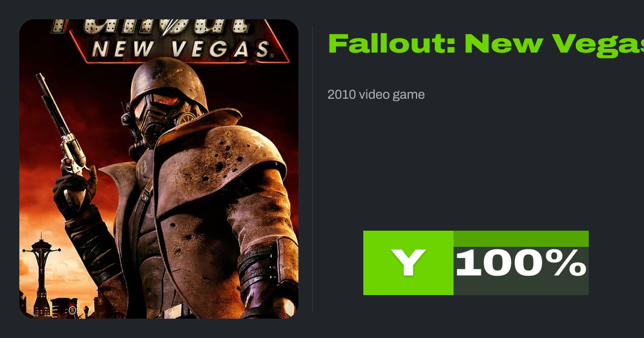The width and height of the screenshot is (644, 338).
Task: Click the word "Fallout:" in the heading
Action: 392,43
